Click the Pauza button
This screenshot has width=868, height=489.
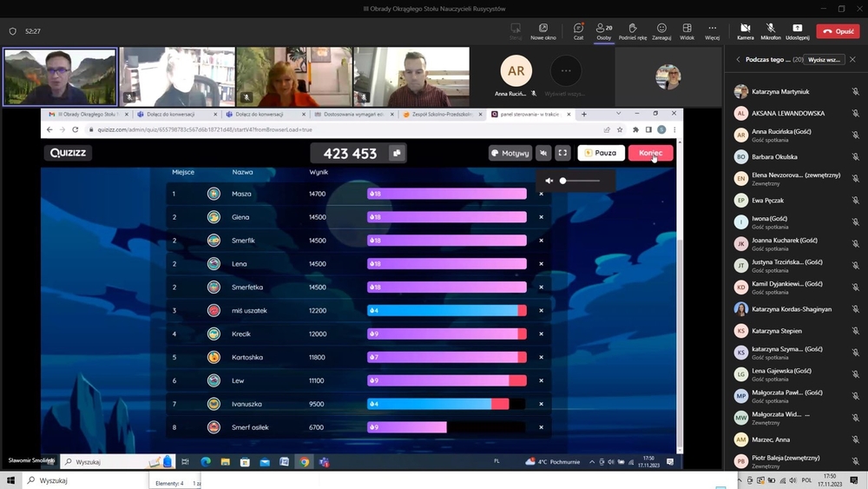click(602, 153)
